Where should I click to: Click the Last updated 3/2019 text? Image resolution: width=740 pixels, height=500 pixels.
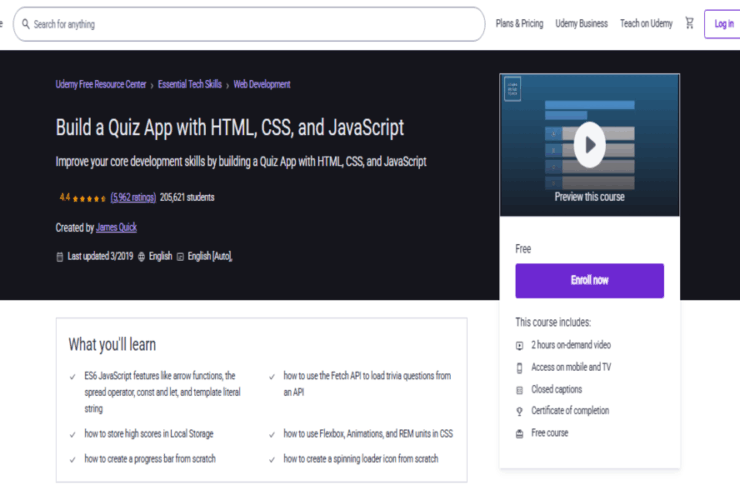click(100, 256)
